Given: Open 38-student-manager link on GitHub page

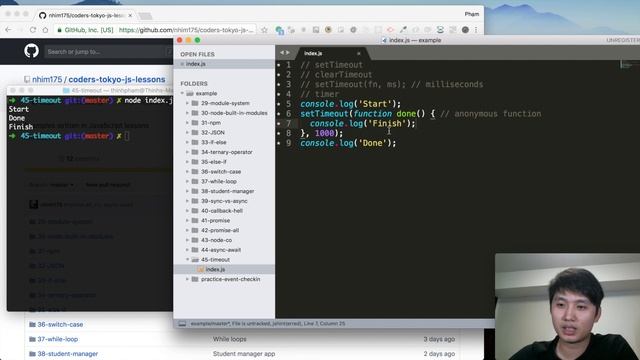Looking at the screenshot, I should 67,354.
